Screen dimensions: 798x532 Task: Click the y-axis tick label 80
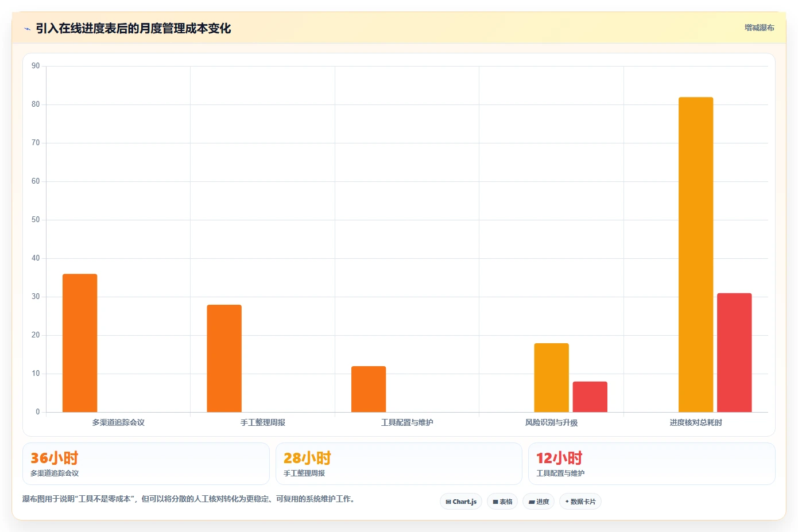click(36, 104)
